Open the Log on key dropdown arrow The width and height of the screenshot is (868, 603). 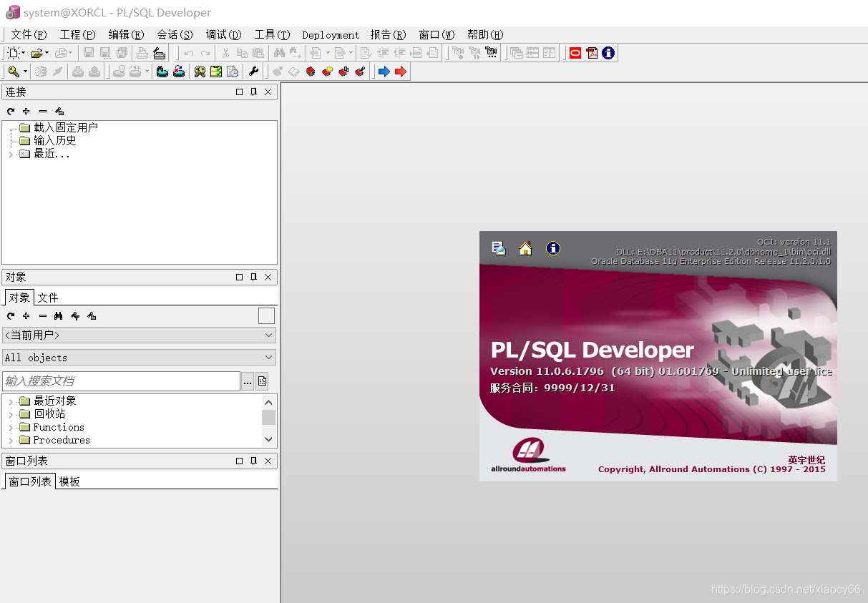(25, 72)
